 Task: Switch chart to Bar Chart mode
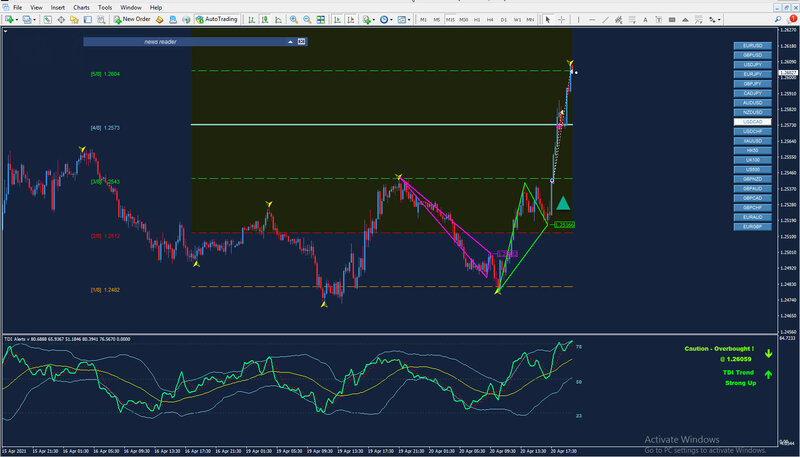[252, 19]
